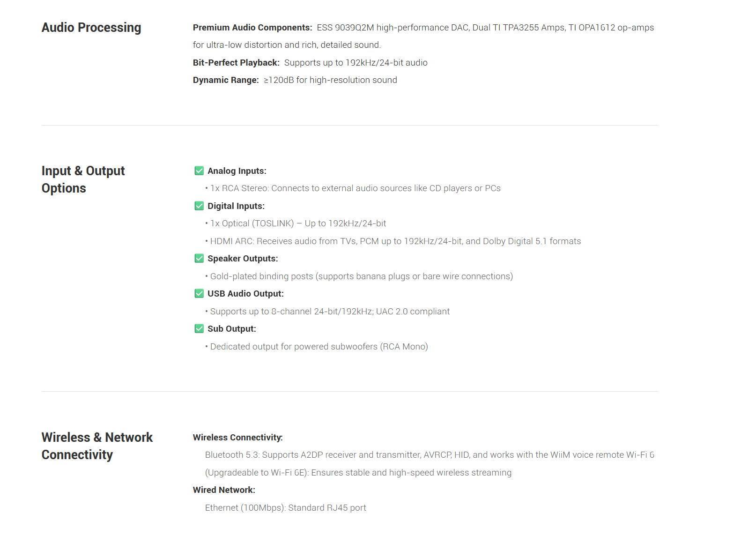Select the Dynamic Range label
Viewport: 756px width, 543px height.
point(226,80)
